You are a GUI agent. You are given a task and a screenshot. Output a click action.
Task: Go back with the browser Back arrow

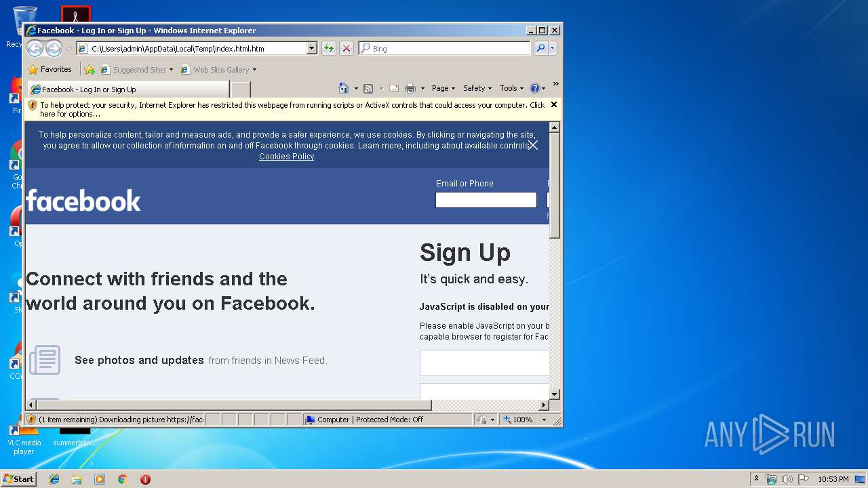click(x=35, y=48)
